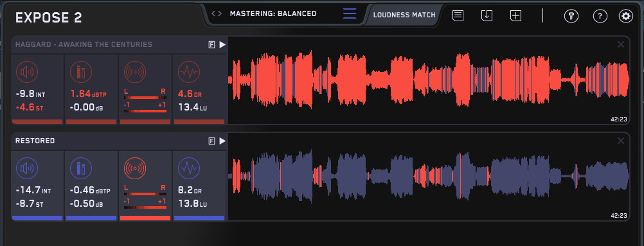Viewport: 644px width, 246px height.
Task: Open the notes list icon in top bar
Action: tap(458, 16)
